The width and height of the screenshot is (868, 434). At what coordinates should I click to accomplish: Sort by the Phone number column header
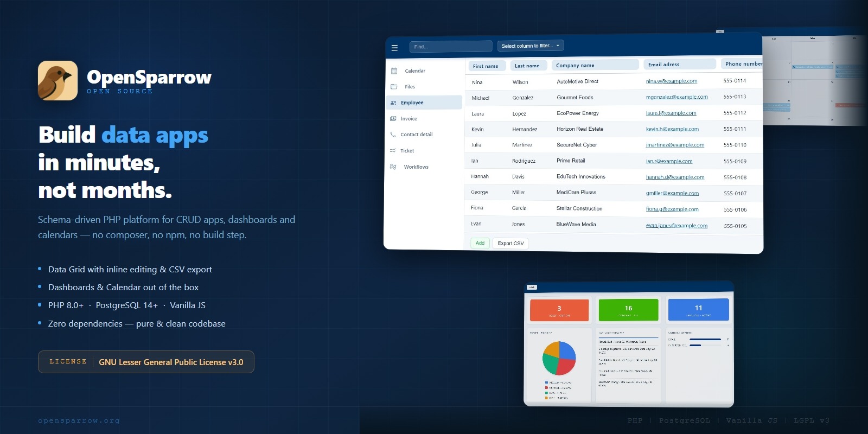point(742,64)
